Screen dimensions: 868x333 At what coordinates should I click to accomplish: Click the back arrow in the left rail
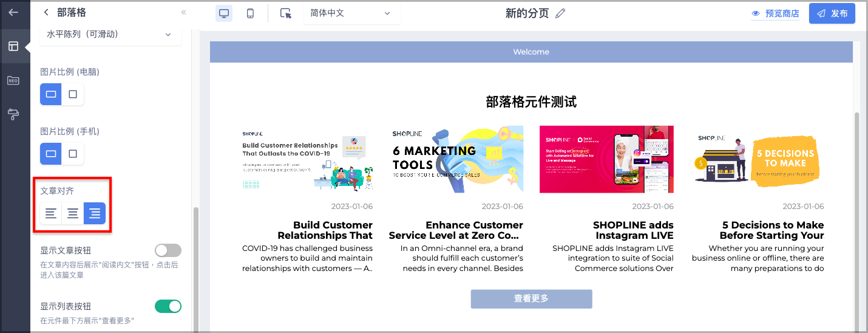13,12
